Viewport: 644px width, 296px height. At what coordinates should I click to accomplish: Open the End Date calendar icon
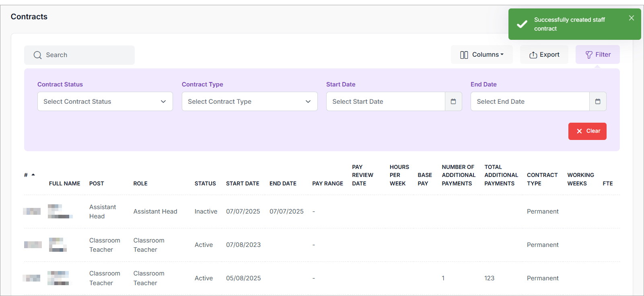598,101
